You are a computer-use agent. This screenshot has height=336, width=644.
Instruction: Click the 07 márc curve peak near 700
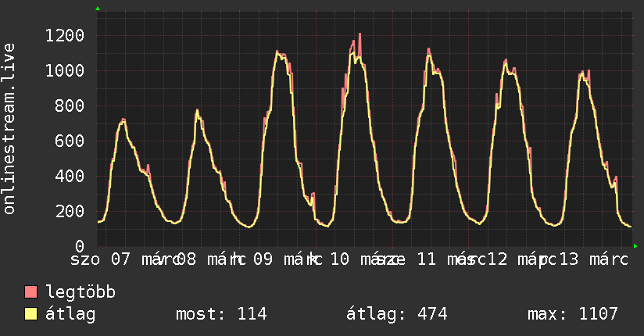[x=123, y=120]
